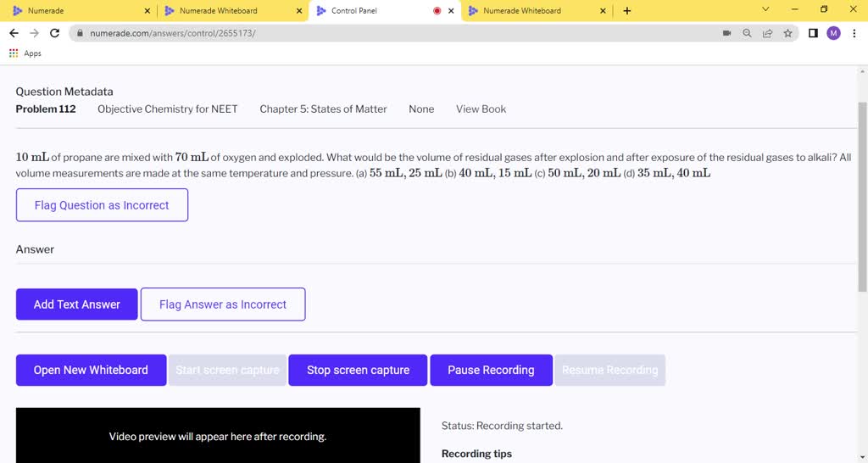Screen dimensions: 868x463
Task: Bookmark this page with star icon
Action: pyautogui.click(x=787, y=33)
